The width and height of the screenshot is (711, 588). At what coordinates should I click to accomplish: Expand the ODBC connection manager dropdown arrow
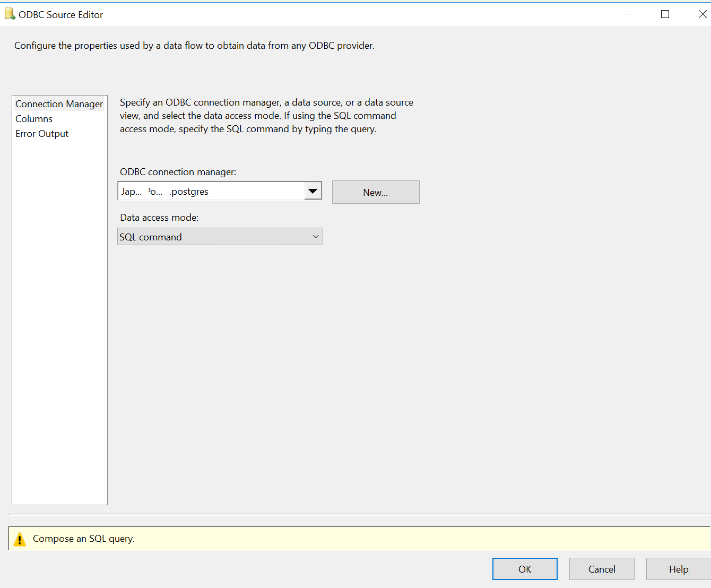click(313, 191)
